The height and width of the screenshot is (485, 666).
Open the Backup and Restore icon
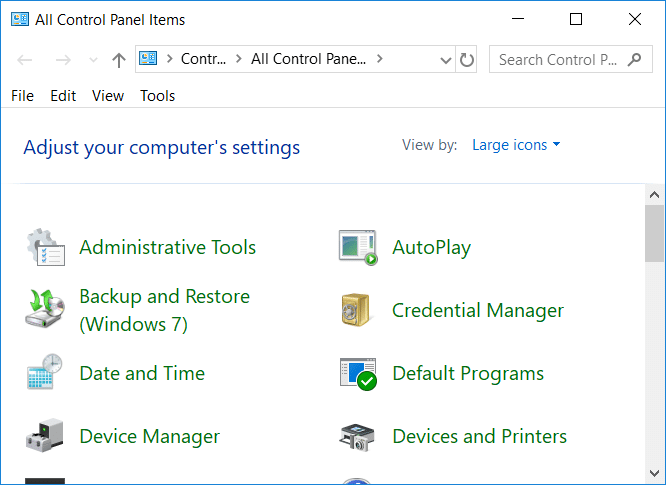(45, 309)
